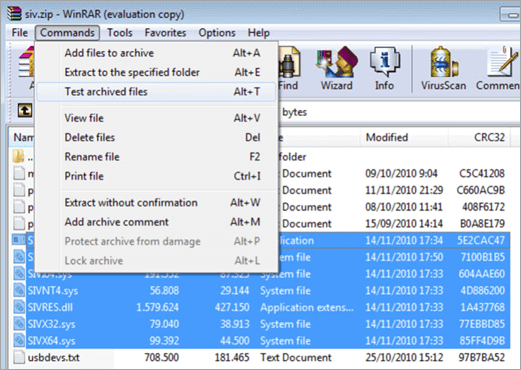
Task: Launch the Wizard toolbar icon
Action: click(x=337, y=69)
